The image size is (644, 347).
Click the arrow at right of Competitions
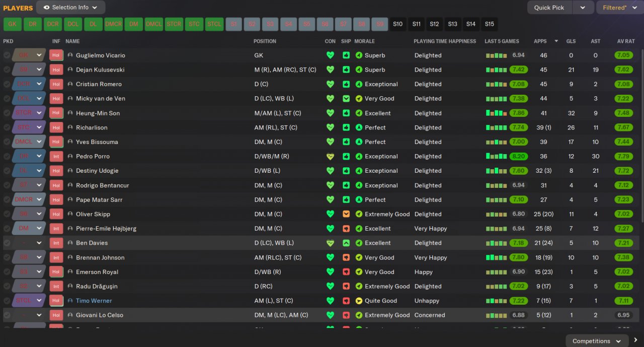(x=636, y=341)
